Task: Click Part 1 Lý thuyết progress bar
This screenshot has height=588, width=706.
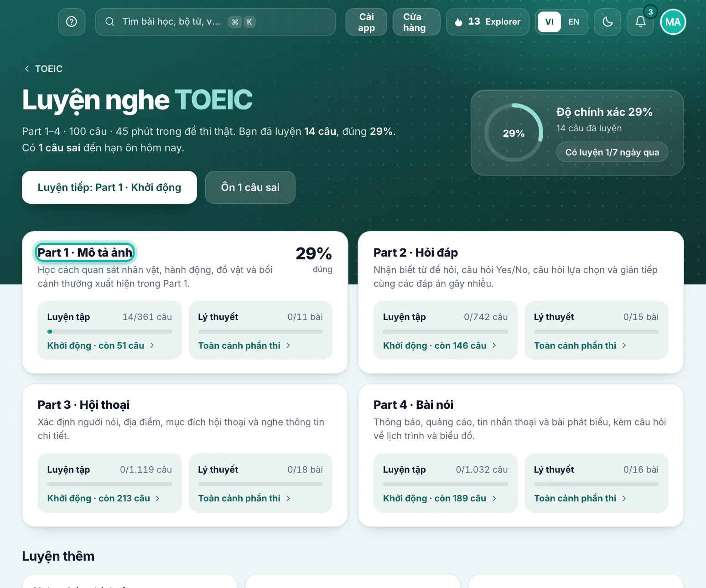Action: [260, 331]
